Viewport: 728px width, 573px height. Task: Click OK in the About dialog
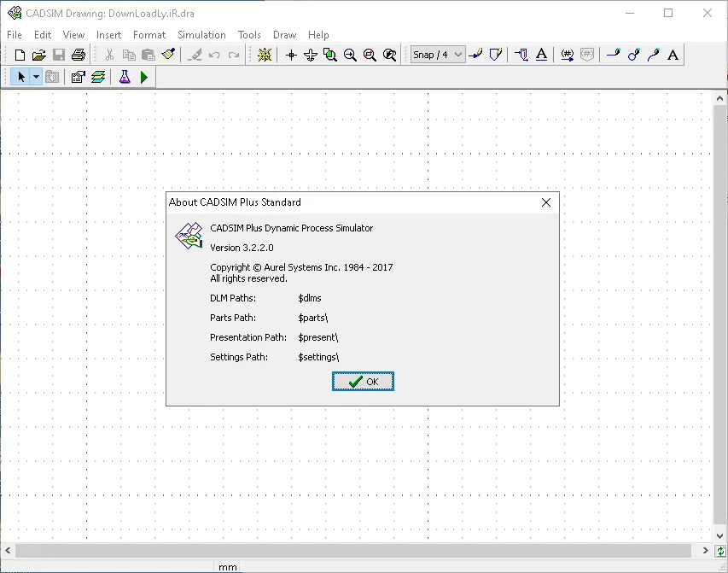coord(363,382)
